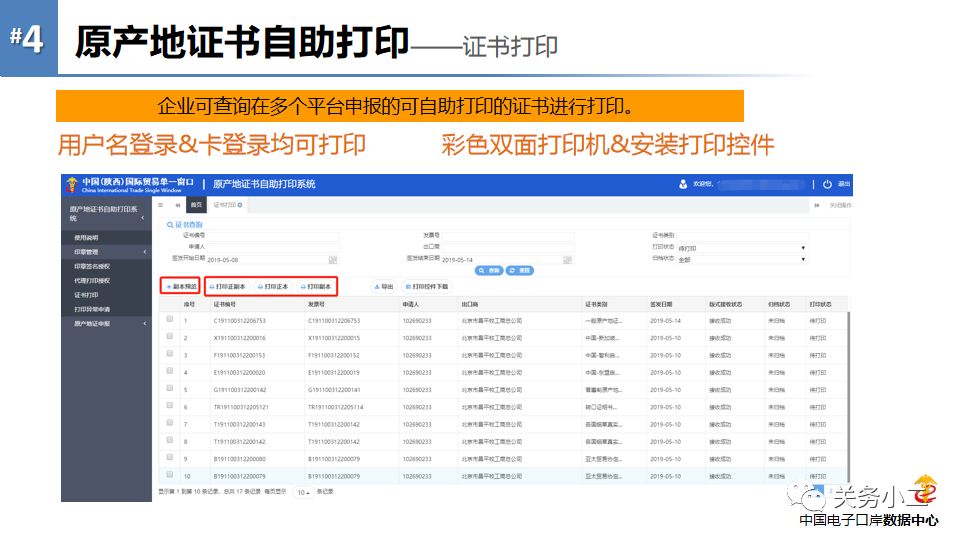Click invoice number TR191100312205114

tap(336, 407)
